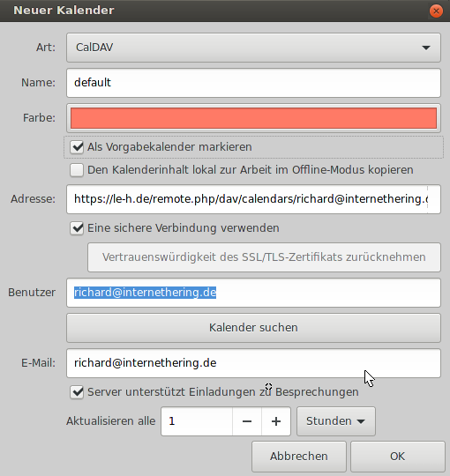Open the Stunden time unit dropdown

point(336,421)
